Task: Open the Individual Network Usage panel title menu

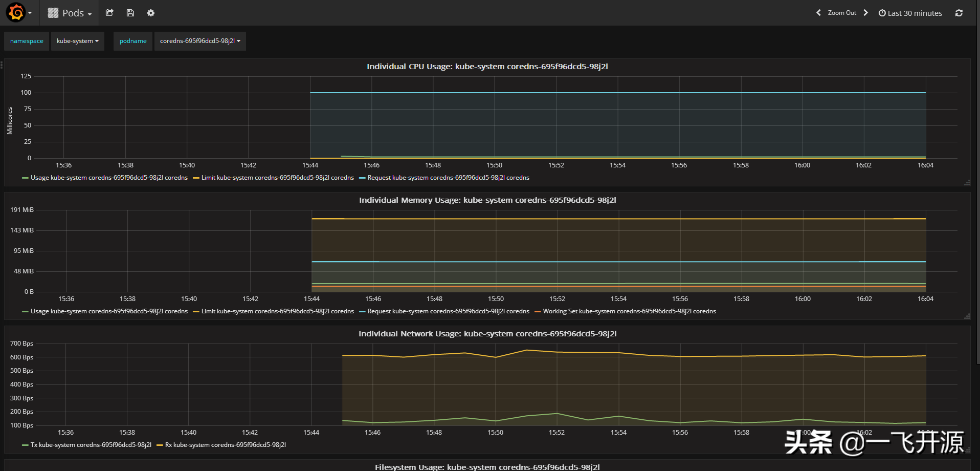Action: (x=487, y=334)
